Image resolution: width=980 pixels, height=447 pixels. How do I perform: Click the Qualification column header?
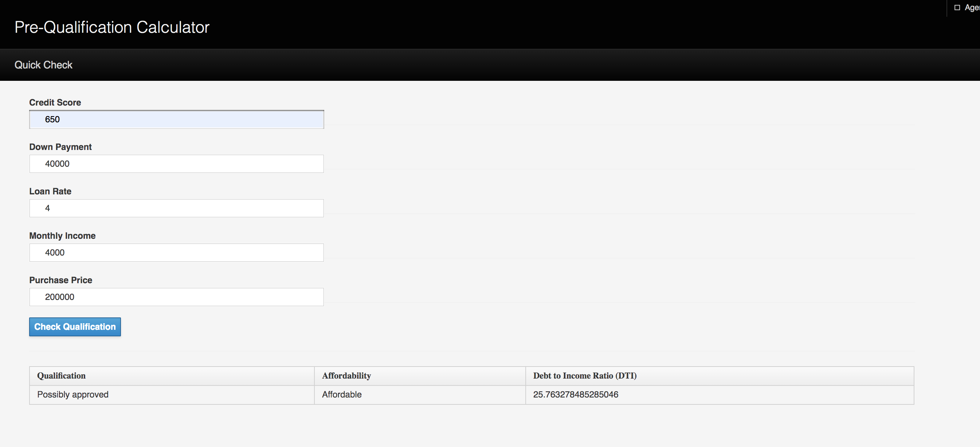tap(61, 376)
